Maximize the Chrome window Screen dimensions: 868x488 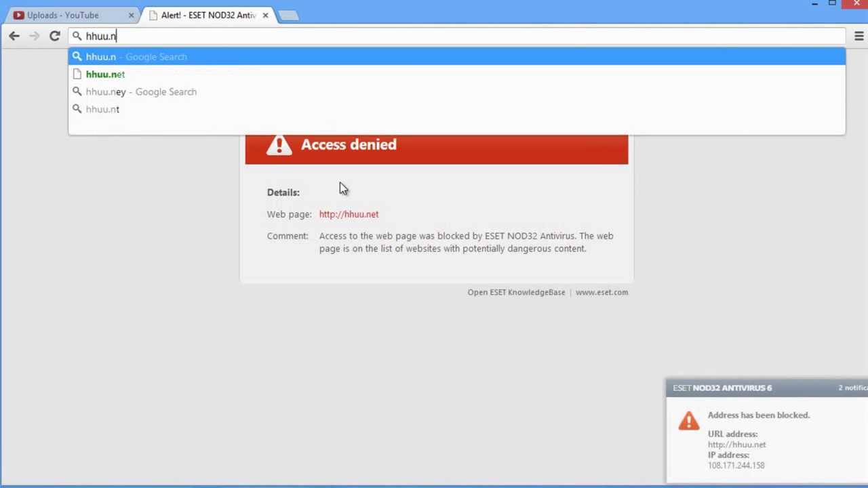tap(832, 4)
